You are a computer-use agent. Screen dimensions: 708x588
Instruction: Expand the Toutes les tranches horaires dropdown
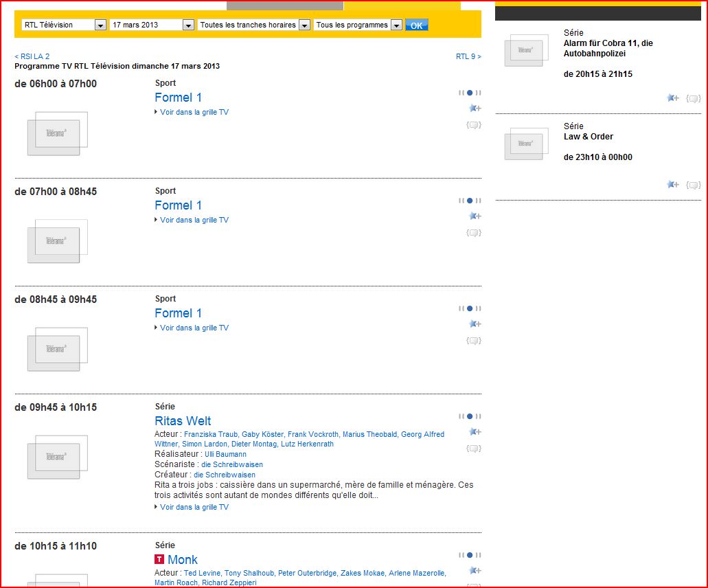point(304,25)
